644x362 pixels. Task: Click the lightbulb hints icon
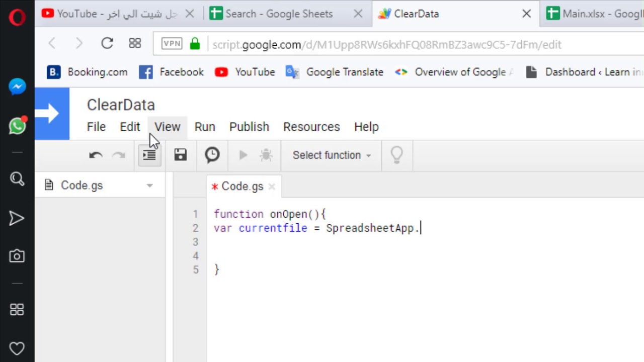(x=397, y=155)
